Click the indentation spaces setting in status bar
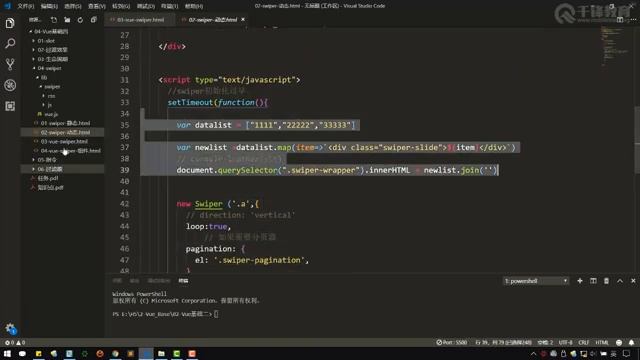 pyautogui.click(x=545, y=342)
